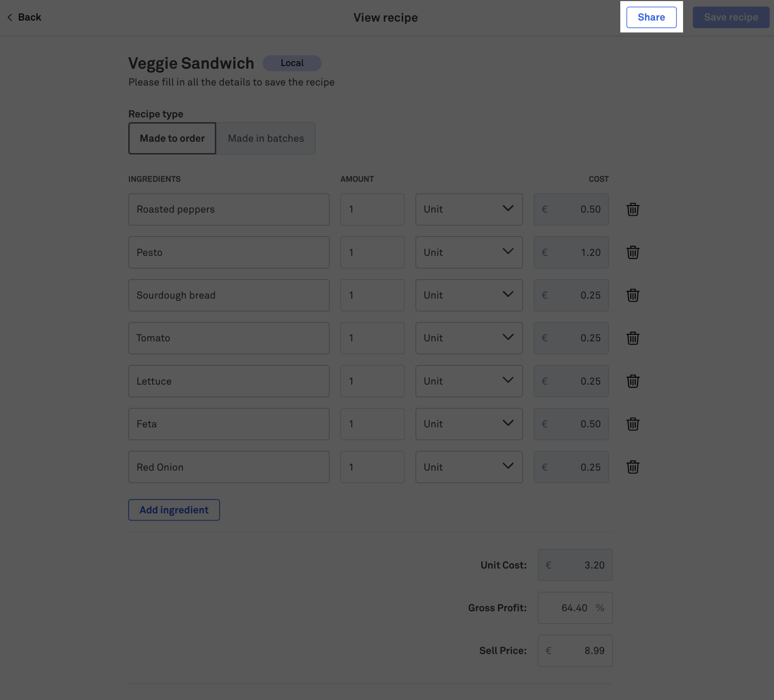The image size is (774, 700).
Task: Click the Sell Price input field
Action: point(575,651)
